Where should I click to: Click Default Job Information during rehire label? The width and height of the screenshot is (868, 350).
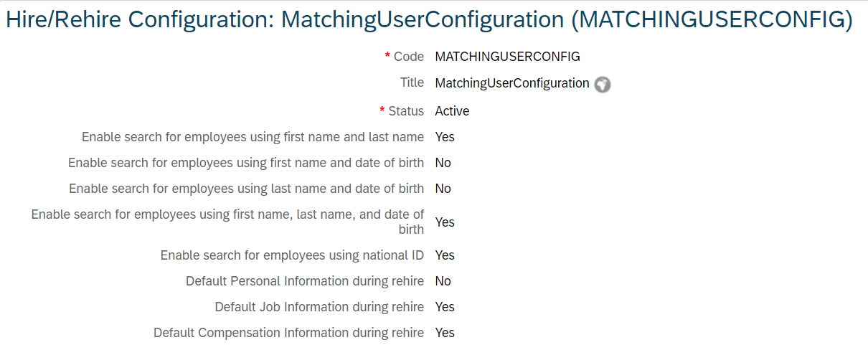(319, 307)
